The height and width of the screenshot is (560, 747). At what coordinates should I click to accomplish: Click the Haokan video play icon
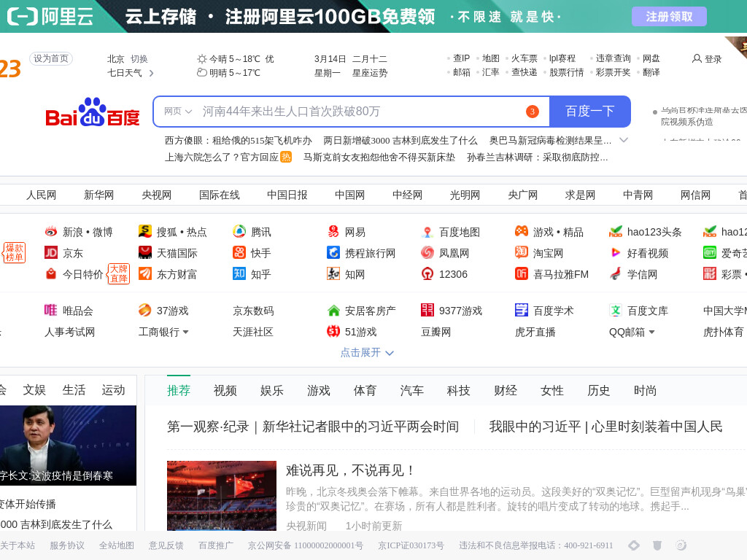[616, 252]
